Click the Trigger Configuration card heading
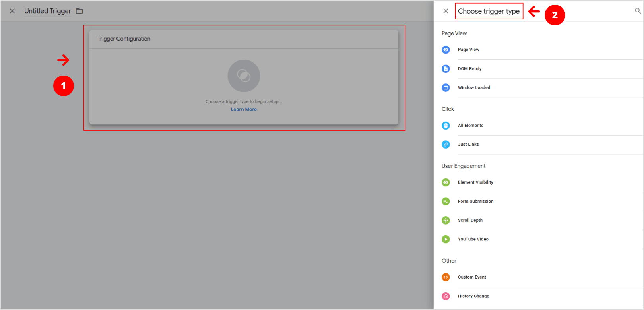 [x=124, y=39]
